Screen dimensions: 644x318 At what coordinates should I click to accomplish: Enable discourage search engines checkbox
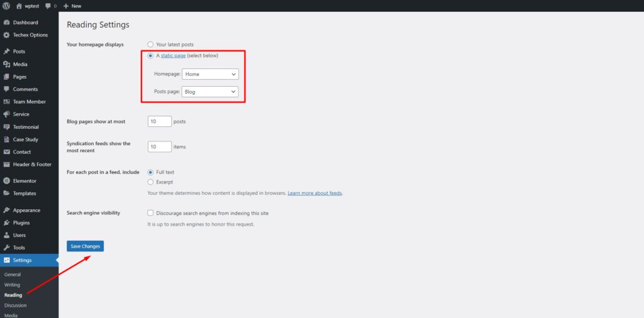click(150, 213)
